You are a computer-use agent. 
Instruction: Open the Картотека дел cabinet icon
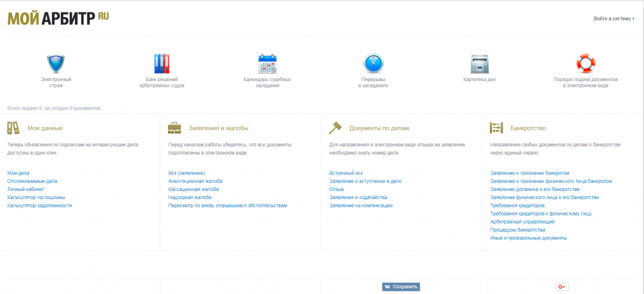click(479, 63)
